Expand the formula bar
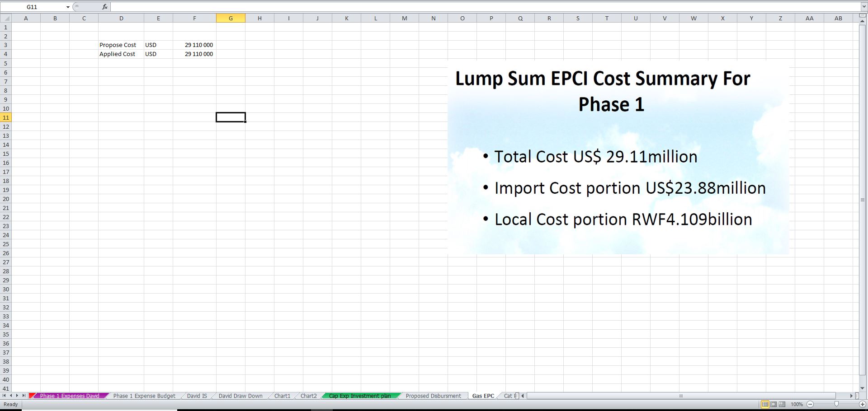This screenshot has width=868, height=411. coord(864,7)
